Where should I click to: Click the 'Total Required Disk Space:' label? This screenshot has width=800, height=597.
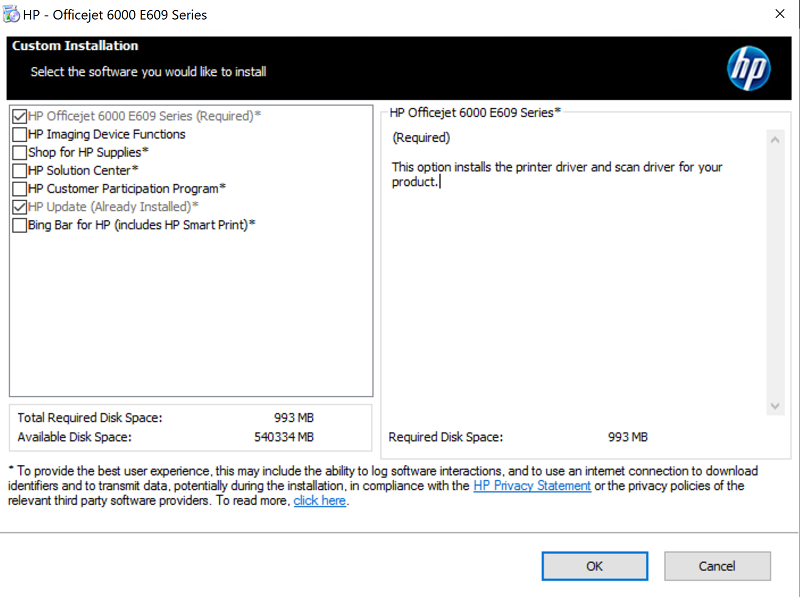pos(90,418)
